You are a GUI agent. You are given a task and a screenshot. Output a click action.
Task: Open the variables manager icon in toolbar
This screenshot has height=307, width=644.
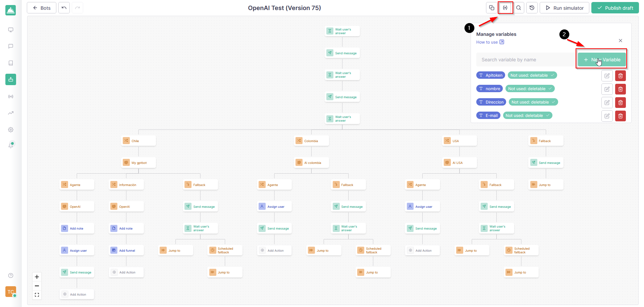click(505, 8)
